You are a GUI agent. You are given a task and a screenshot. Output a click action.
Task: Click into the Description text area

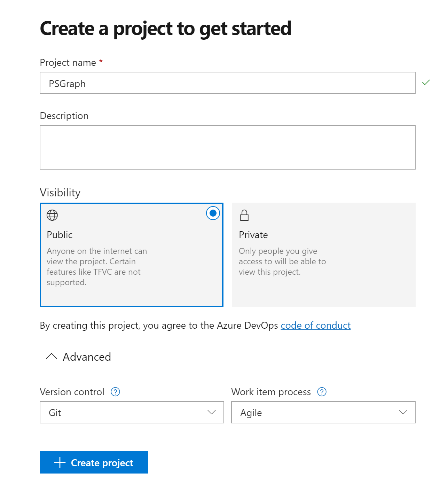click(228, 147)
